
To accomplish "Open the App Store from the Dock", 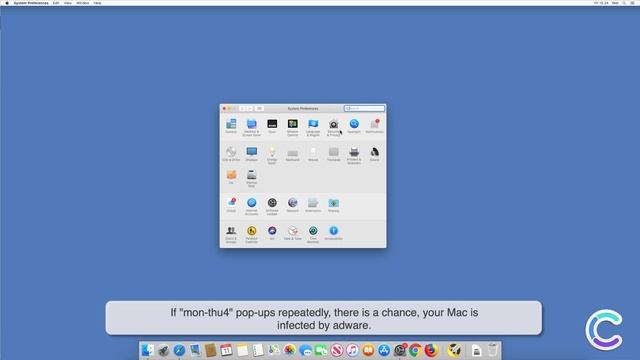I will coord(384,350).
